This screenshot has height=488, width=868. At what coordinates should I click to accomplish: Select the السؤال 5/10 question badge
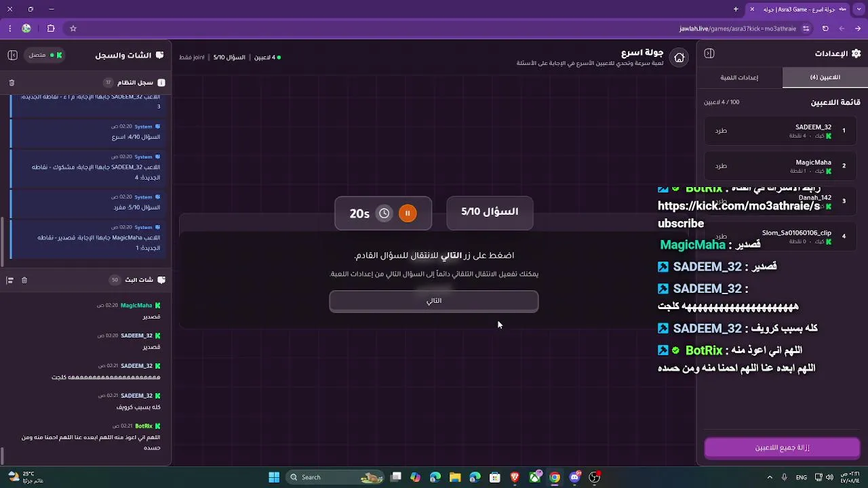(x=490, y=212)
